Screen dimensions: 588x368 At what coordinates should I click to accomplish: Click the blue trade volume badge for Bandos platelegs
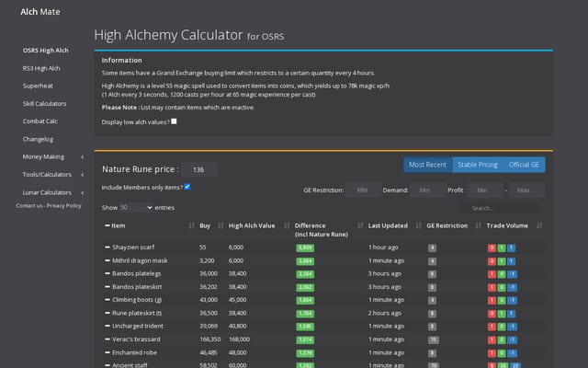pos(513,274)
